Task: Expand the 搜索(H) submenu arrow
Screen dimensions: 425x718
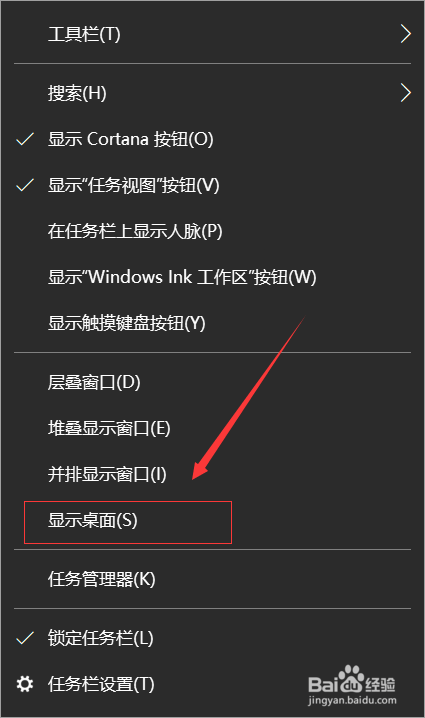Action: (x=405, y=93)
